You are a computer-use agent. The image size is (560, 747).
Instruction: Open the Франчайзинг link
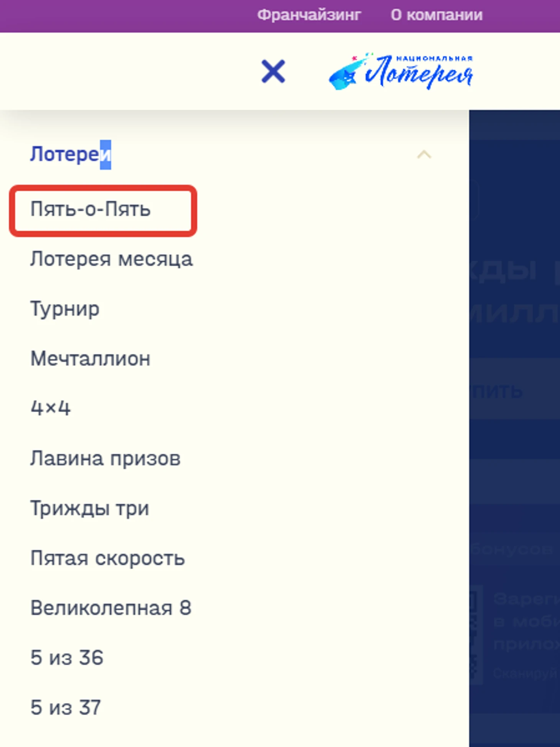pos(309,15)
